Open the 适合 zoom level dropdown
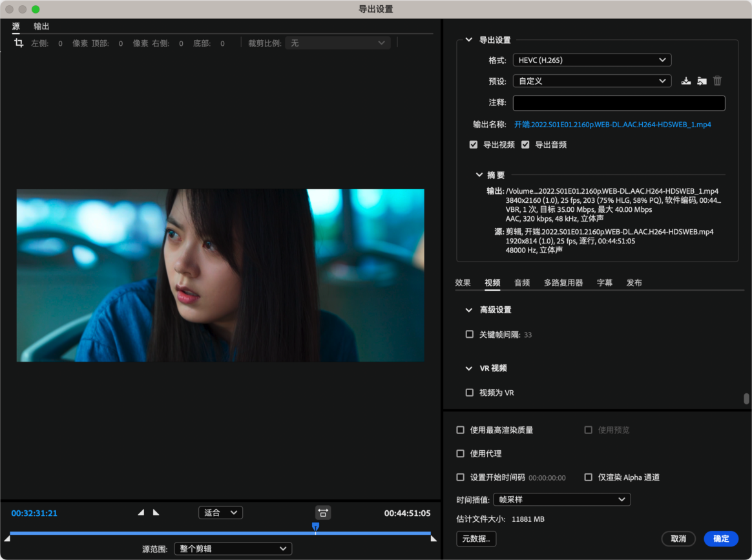The height and width of the screenshot is (560, 752). (220, 513)
